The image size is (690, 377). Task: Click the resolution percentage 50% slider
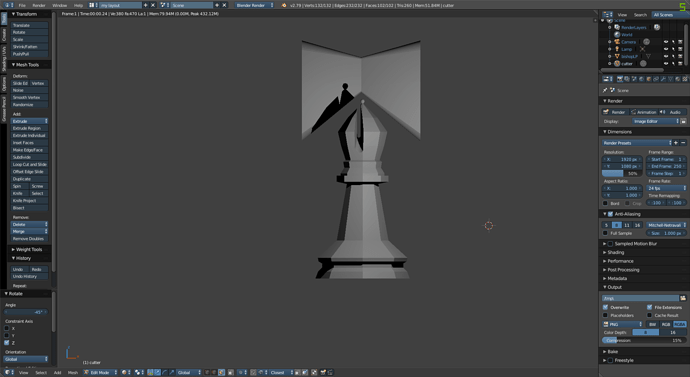(x=621, y=173)
